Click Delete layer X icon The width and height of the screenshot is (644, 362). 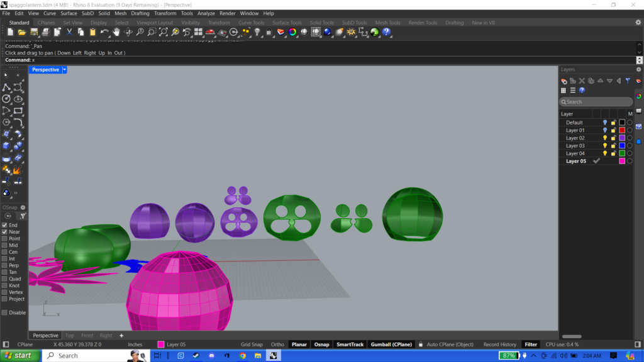[x=582, y=81]
